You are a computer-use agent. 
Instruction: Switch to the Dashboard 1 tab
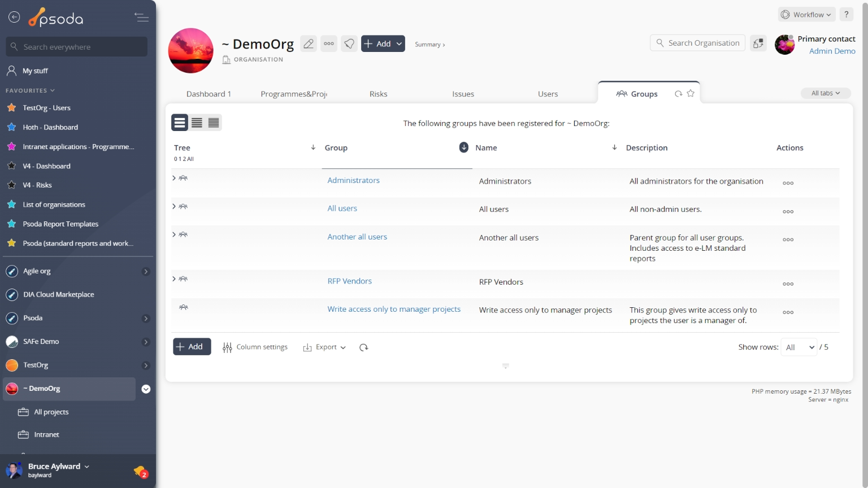tap(209, 94)
